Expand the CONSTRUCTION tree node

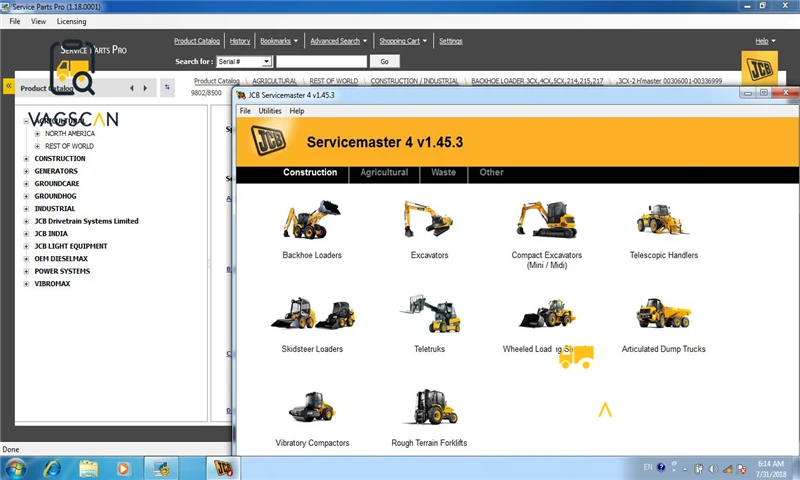pyautogui.click(x=26, y=159)
